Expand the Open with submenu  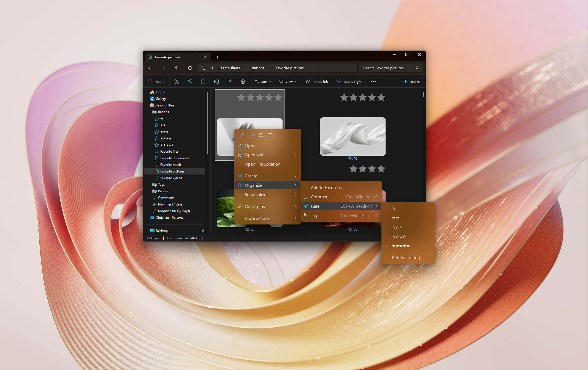pos(267,155)
